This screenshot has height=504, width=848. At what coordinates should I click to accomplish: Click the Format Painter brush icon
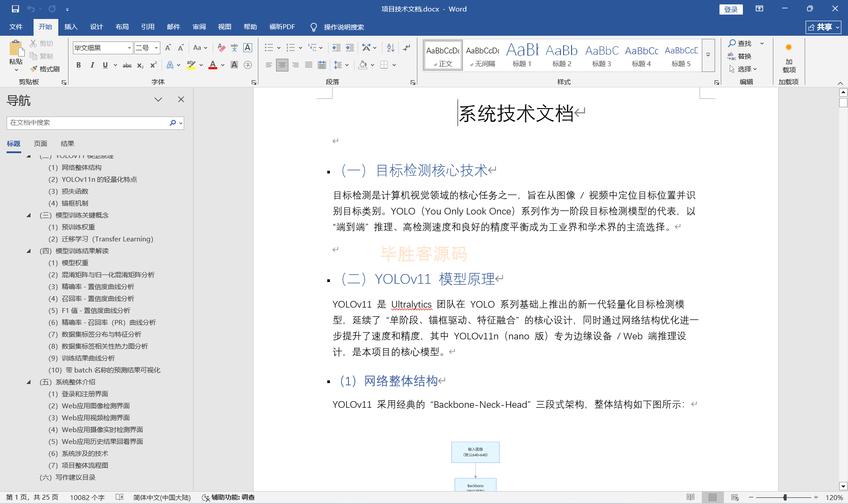click(x=34, y=69)
